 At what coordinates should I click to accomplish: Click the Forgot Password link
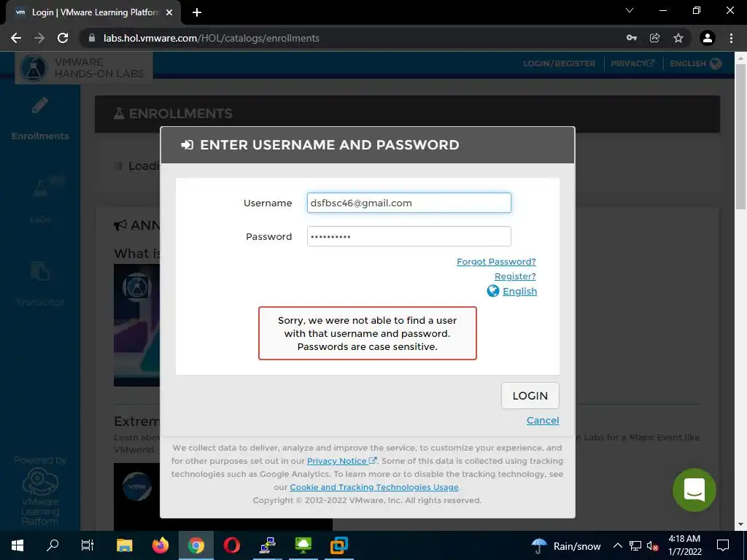[x=496, y=262]
